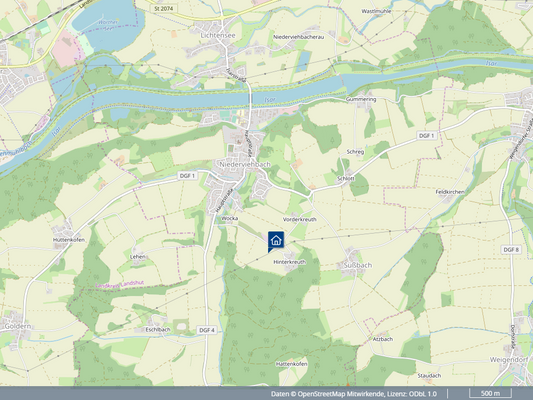
Task: Click the blue home location marker
Action: coord(276,241)
